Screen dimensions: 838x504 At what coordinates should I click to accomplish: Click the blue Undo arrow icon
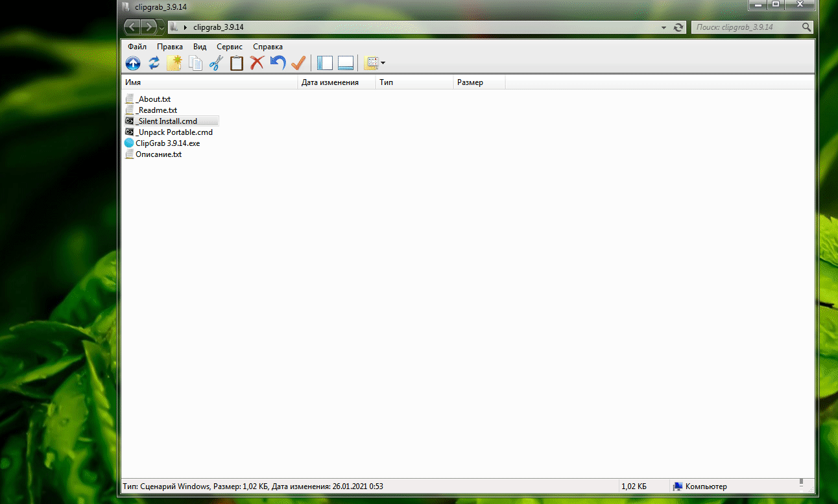click(x=278, y=63)
